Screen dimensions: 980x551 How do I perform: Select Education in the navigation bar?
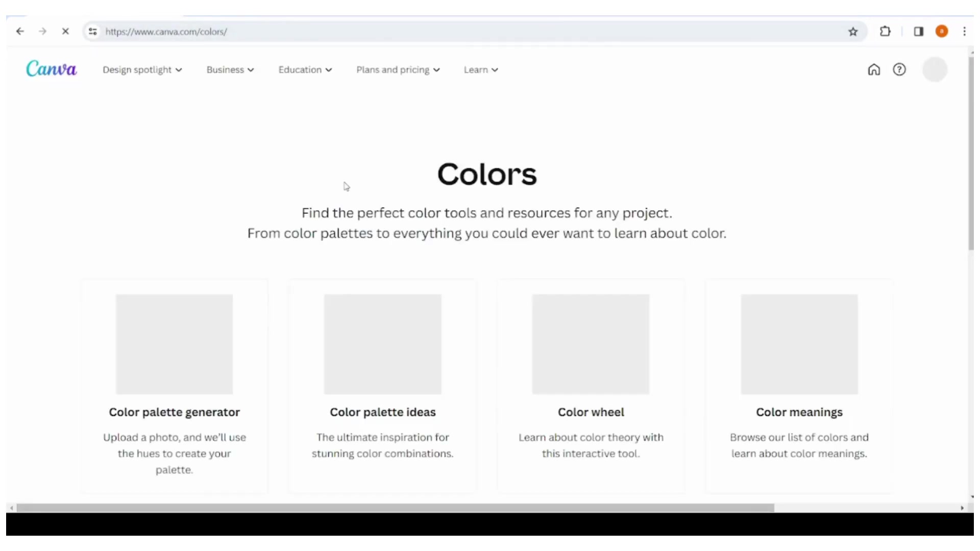click(304, 69)
